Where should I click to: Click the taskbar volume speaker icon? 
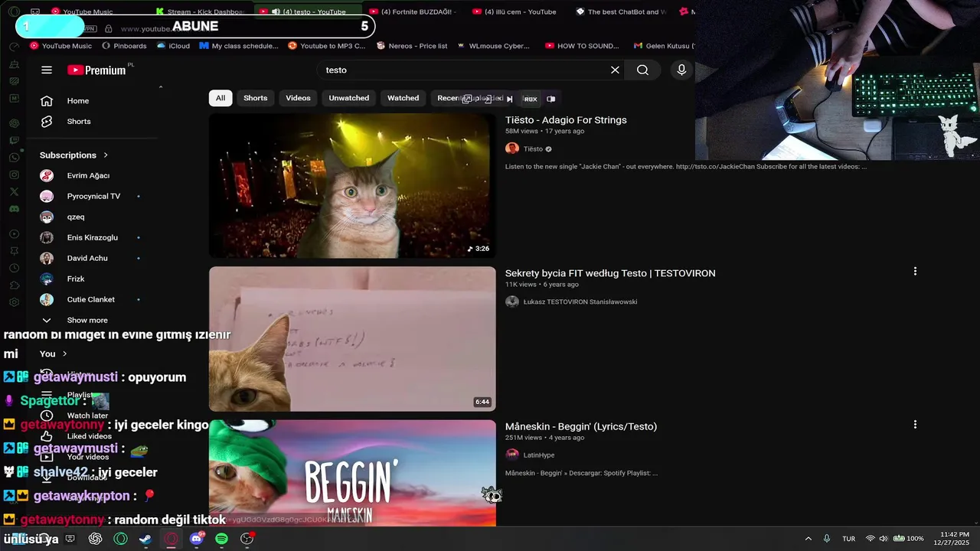(883, 539)
